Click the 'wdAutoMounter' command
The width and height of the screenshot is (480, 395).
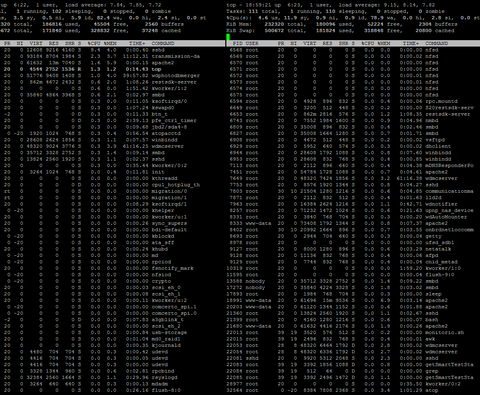tap(446, 217)
